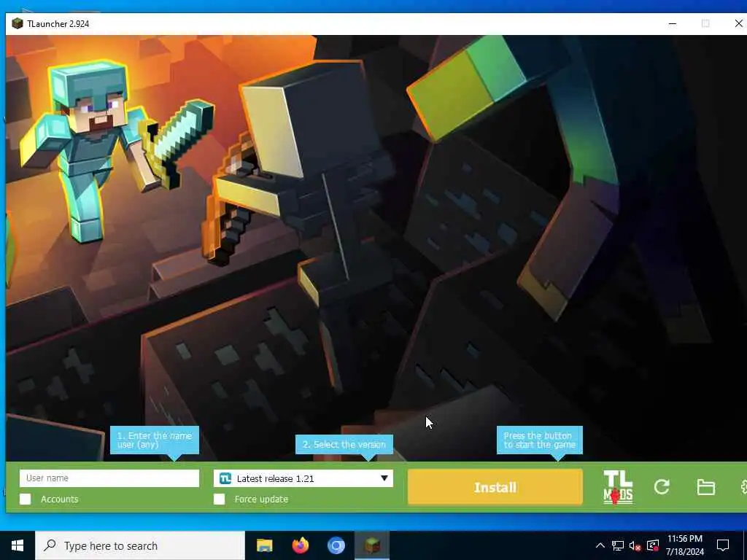Show hidden system tray icons
The image size is (747, 560).
pyautogui.click(x=600, y=545)
